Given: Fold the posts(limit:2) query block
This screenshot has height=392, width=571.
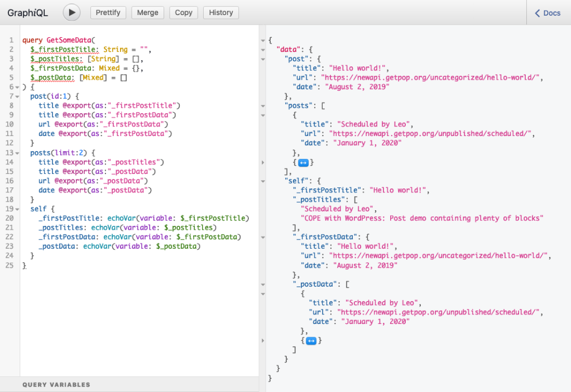Looking at the screenshot, I should click(x=17, y=152).
